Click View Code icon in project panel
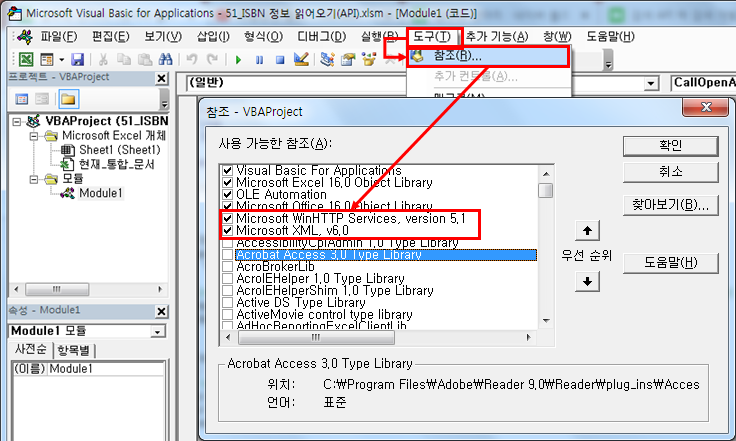The image size is (736, 441). [22, 99]
